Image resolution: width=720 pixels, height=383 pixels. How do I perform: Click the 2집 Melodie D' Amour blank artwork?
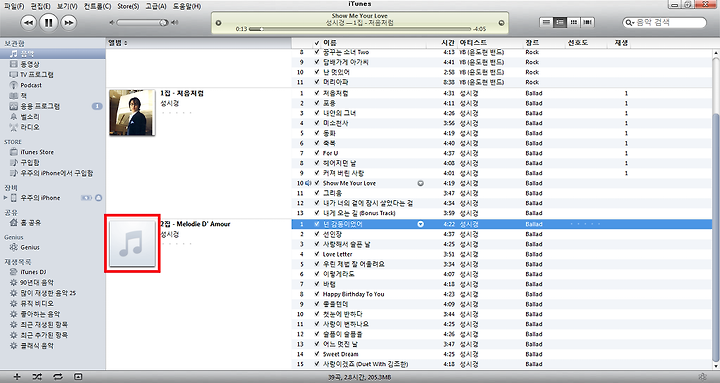[x=132, y=243]
